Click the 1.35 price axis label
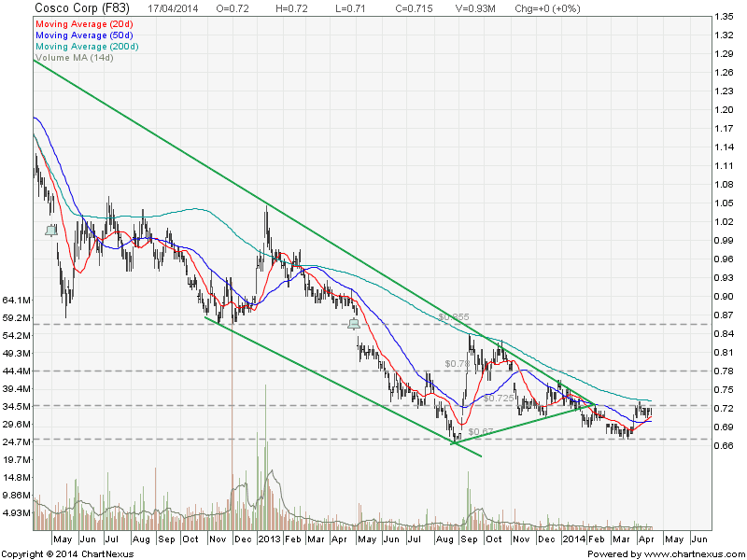 (x=724, y=17)
